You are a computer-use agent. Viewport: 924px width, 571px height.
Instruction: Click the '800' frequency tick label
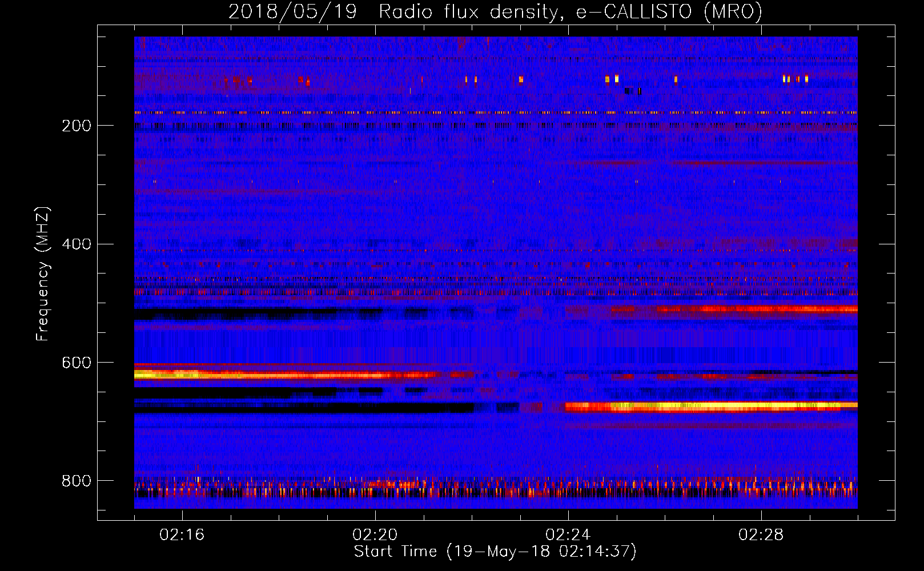[77, 481]
